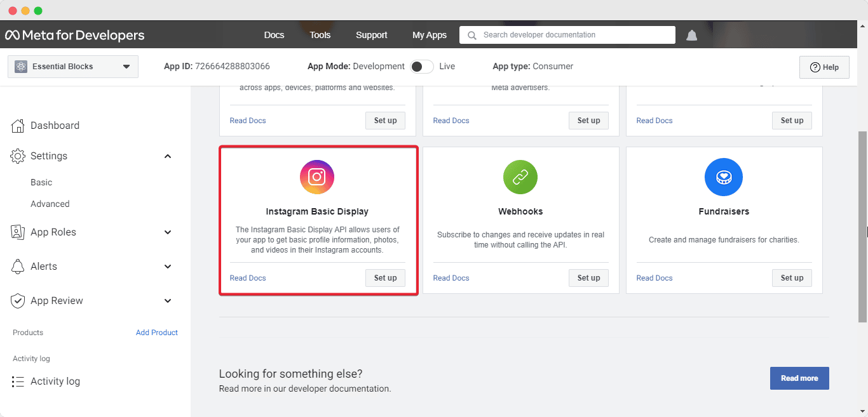This screenshot has height=417, width=868.
Task: Click Set up above the Fundraisers card
Action: (x=792, y=121)
